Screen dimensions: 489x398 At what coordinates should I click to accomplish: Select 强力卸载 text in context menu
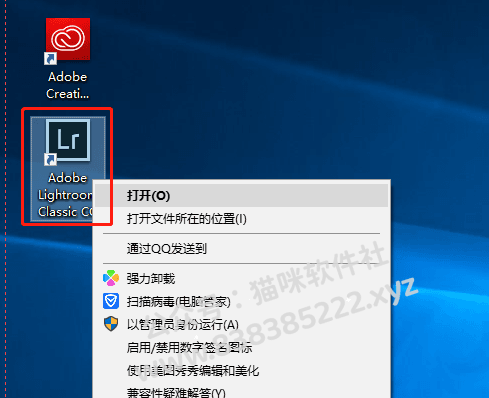pos(151,279)
